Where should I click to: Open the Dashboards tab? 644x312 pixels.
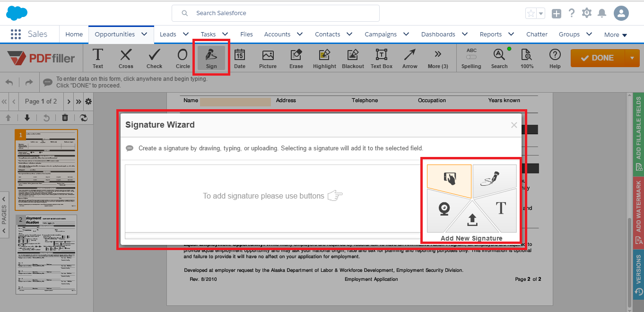438,34
